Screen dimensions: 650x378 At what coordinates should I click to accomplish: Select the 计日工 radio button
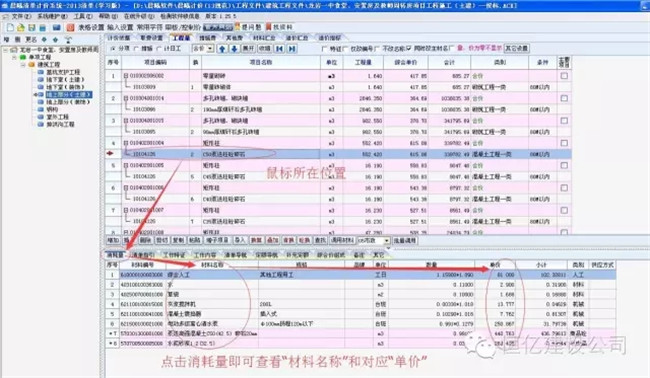159,48
